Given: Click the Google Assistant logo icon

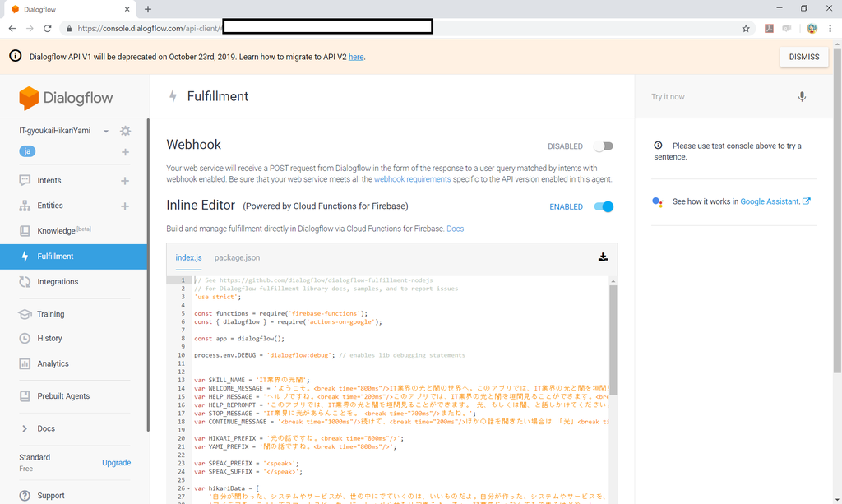Looking at the screenshot, I should (x=658, y=201).
